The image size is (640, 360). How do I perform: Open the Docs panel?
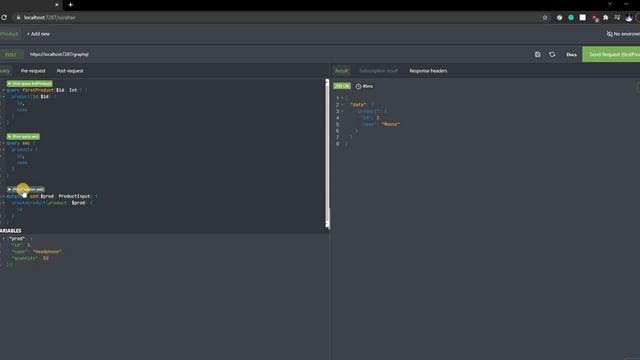(571, 54)
